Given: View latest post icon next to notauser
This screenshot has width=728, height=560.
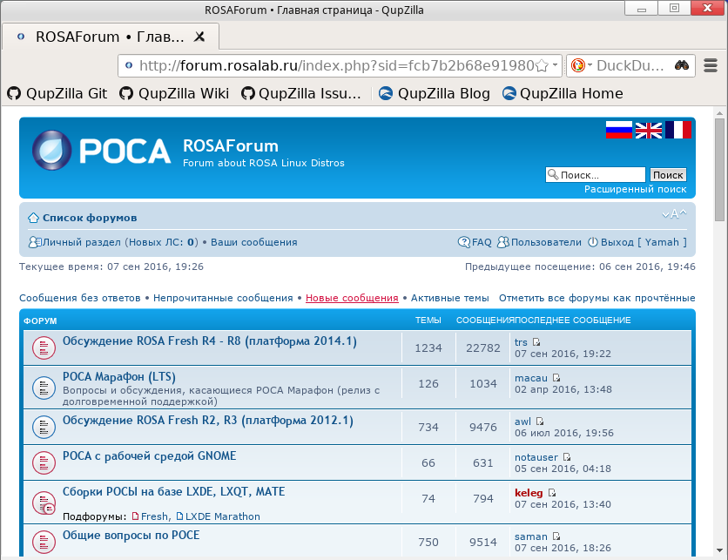Looking at the screenshot, I should pyautogui.click(x=566, y=457).
